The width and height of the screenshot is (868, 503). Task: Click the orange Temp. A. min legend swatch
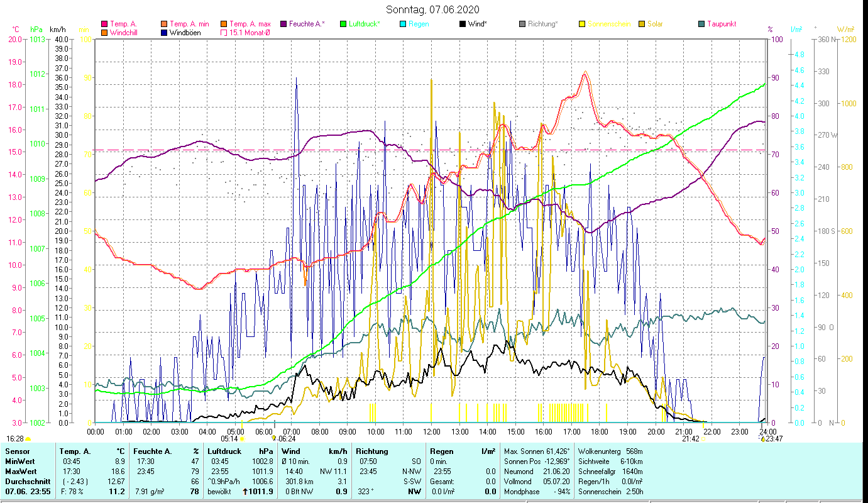pyautogui.click(x=164, y=25)
